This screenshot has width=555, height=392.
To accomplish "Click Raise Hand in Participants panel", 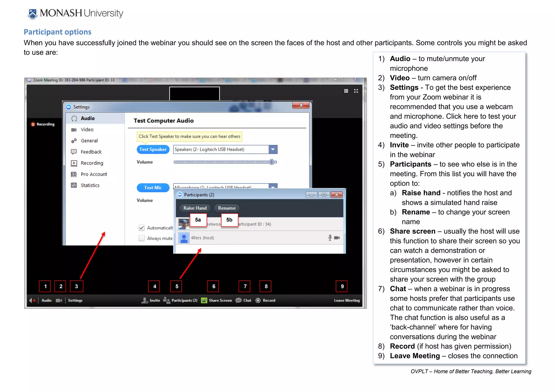I will pos(195,208).
